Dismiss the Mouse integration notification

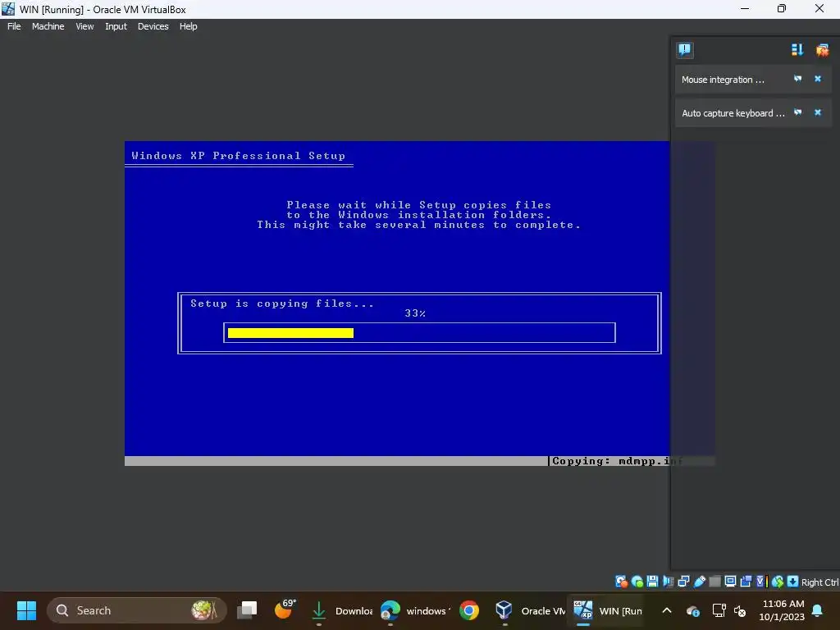pyautogui.click(x=818, y=79)
